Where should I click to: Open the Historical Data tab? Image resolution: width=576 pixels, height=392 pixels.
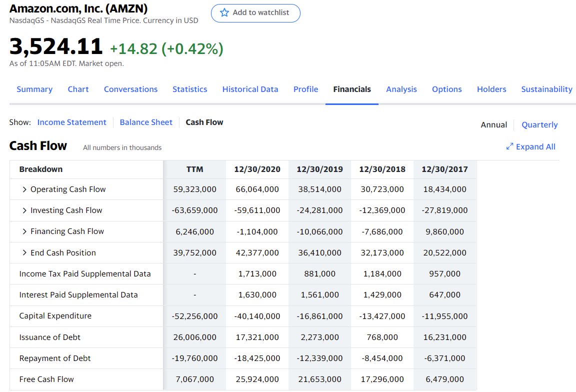coord(250,89)
